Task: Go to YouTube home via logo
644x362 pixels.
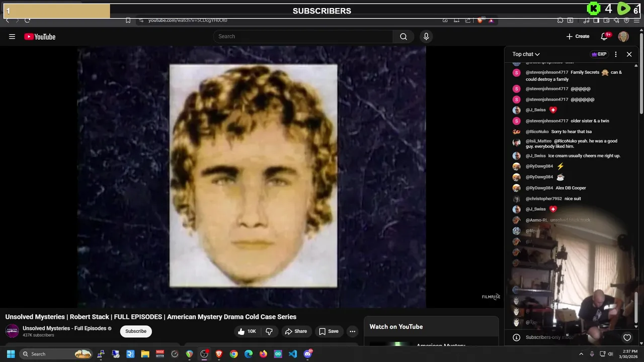Action: (40, 36)
